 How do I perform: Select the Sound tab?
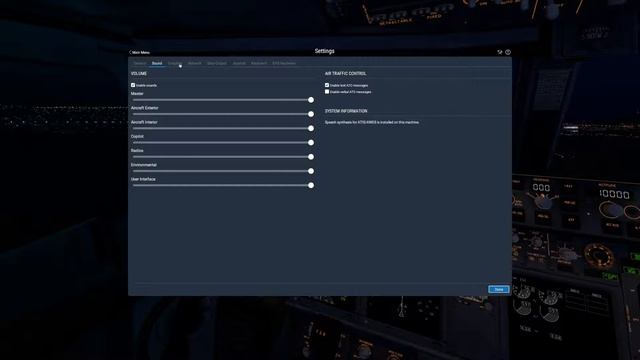(x=157, y=63)
